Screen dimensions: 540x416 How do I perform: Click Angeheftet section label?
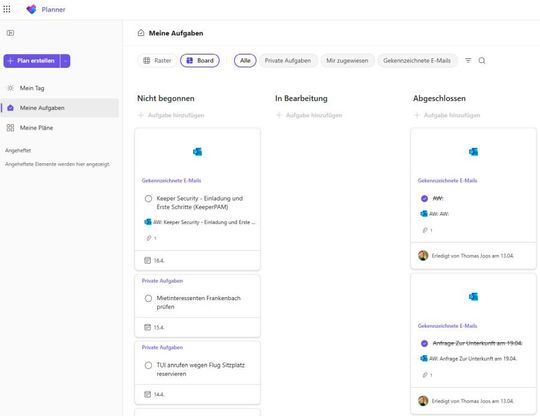[x=18, y=150]
